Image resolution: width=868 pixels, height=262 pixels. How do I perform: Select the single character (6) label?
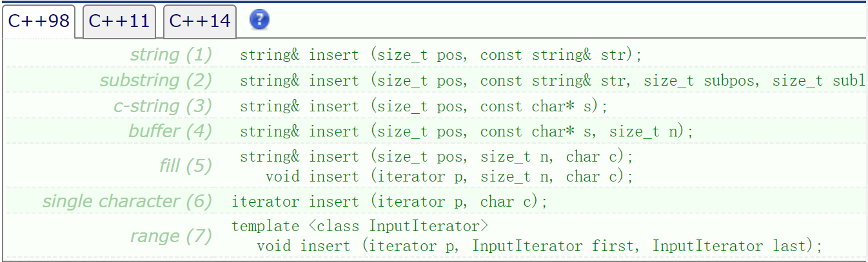127,201
